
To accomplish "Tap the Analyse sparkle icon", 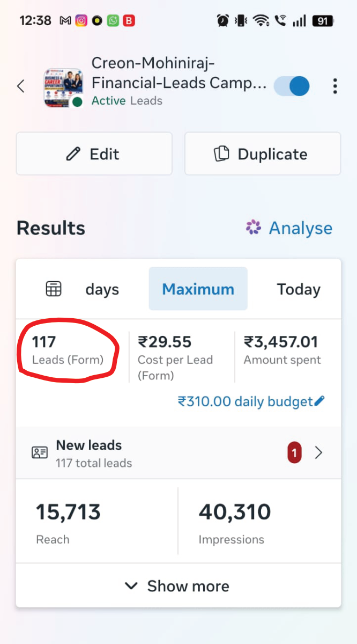I will (254, 228).
